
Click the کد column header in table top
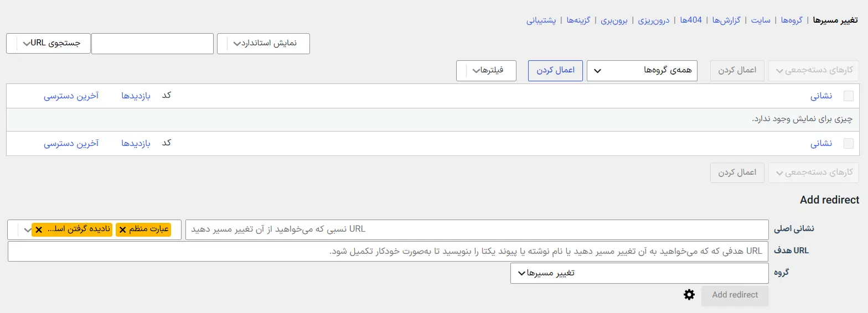tap(167, 96)
